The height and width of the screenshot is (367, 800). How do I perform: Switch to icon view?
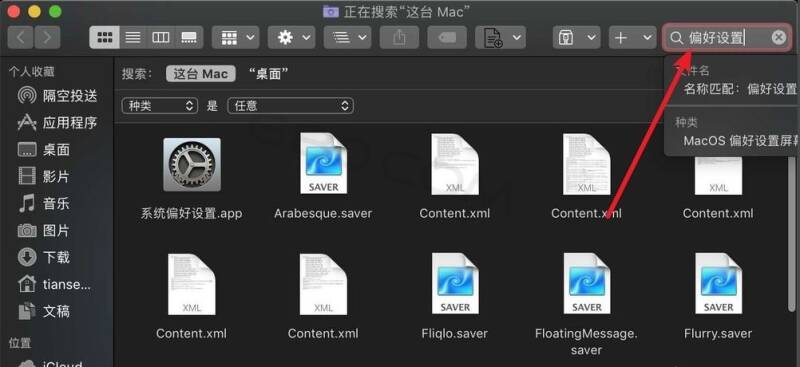click(105, 37)
